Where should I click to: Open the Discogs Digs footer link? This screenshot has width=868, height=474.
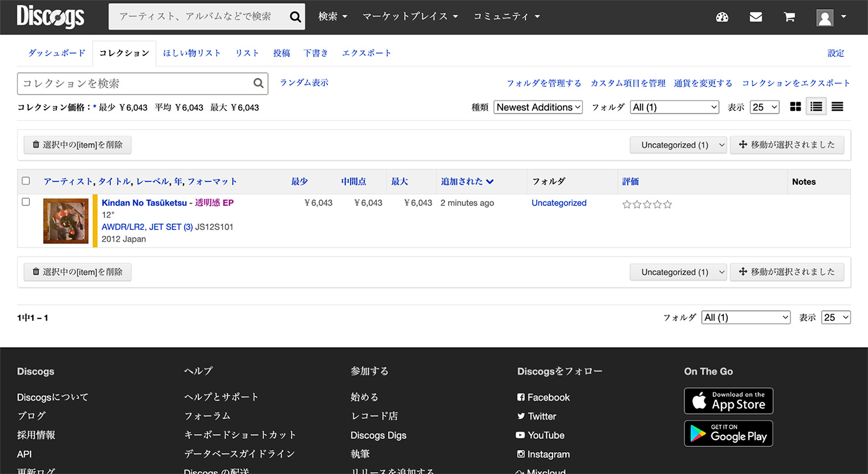click(378, 435)
